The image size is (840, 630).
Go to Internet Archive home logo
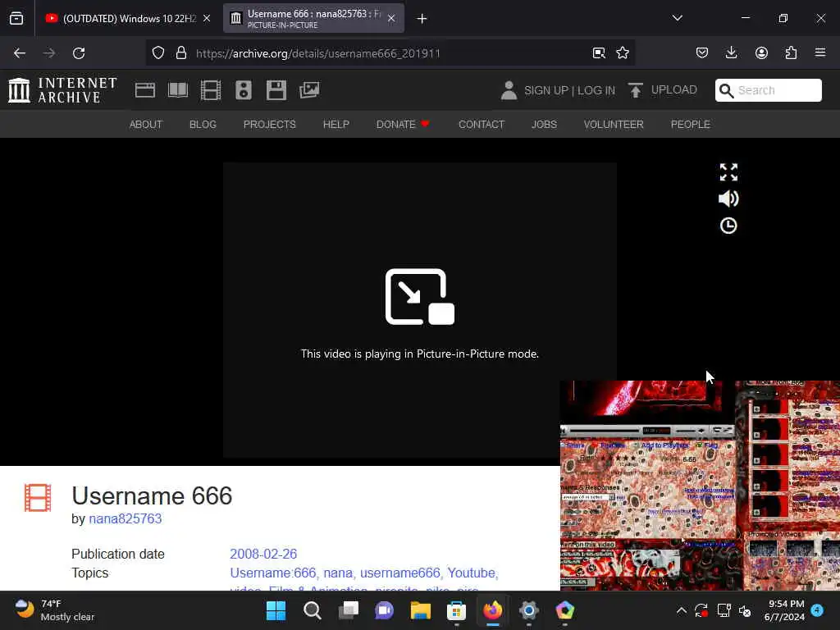[x=62, y=90]
